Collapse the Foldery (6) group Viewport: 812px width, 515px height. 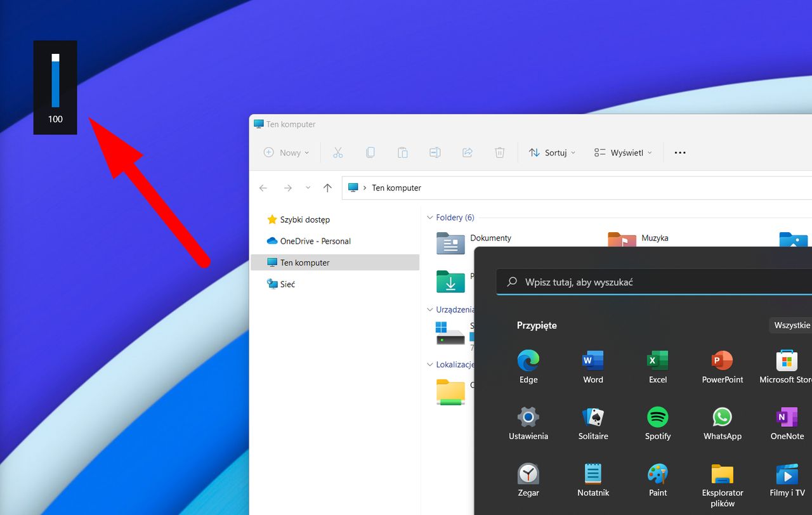pos(430,218)
